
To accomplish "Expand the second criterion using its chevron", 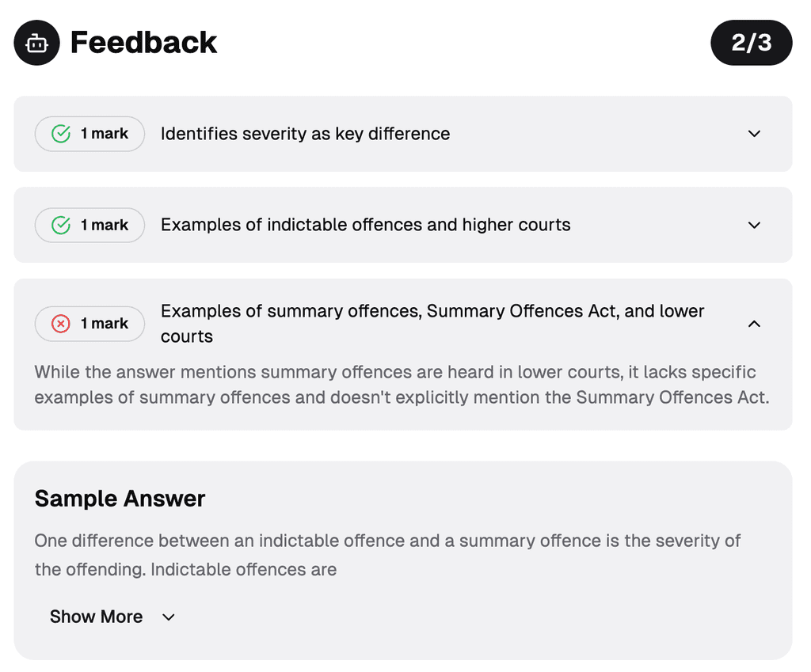I will pyautogui.click(x=754, y=225).
